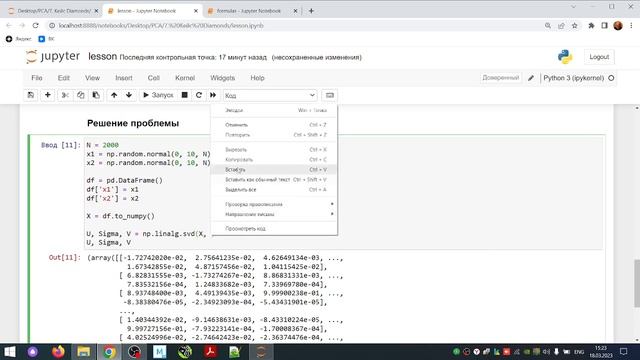Open Adobe Acrobat from the taskbar
640x360 pixels.
(x=210, y=351)
